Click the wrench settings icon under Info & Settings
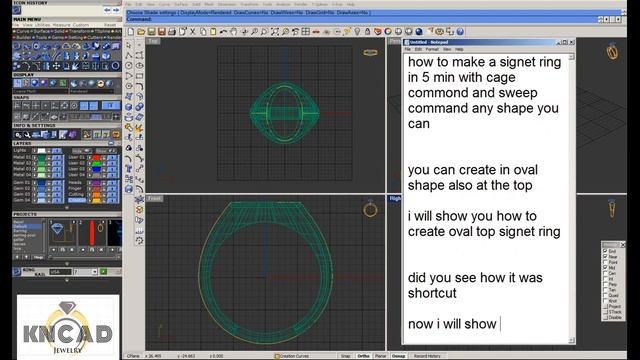Screen dimensions: 640x360 pyautogui.click(x=27, y=135)
